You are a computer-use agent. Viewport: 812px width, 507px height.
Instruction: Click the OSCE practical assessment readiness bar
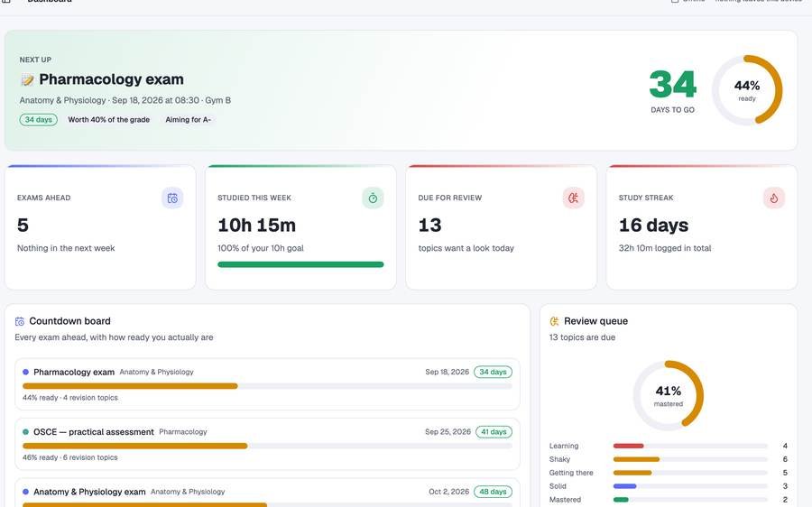267,446
